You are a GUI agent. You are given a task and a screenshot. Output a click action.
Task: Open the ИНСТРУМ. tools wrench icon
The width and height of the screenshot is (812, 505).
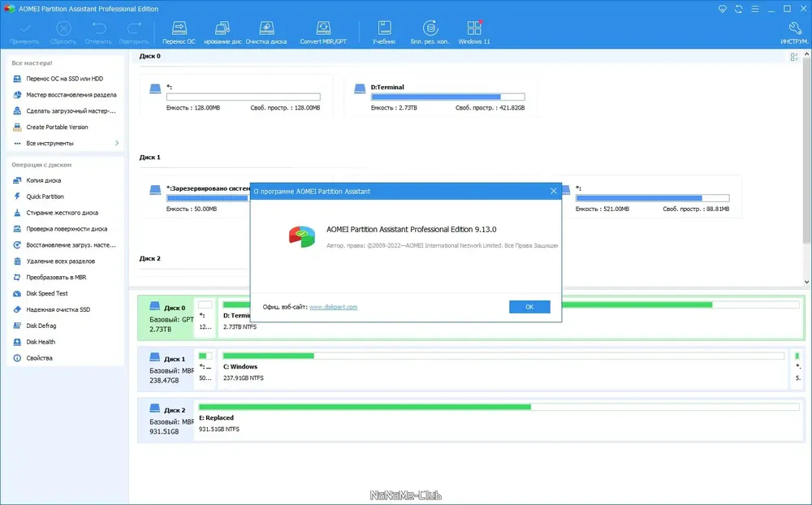pos(794,32)
